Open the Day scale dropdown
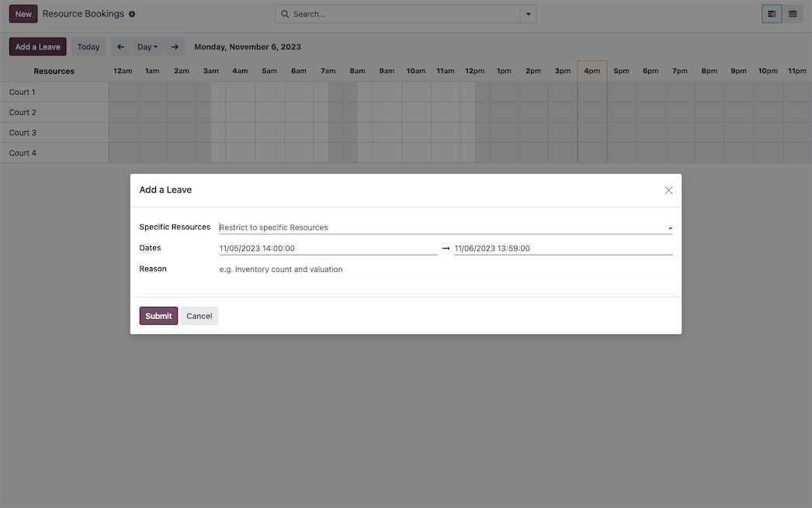The width and height of the screenshot is (812, 508). [x=147, y=47]
